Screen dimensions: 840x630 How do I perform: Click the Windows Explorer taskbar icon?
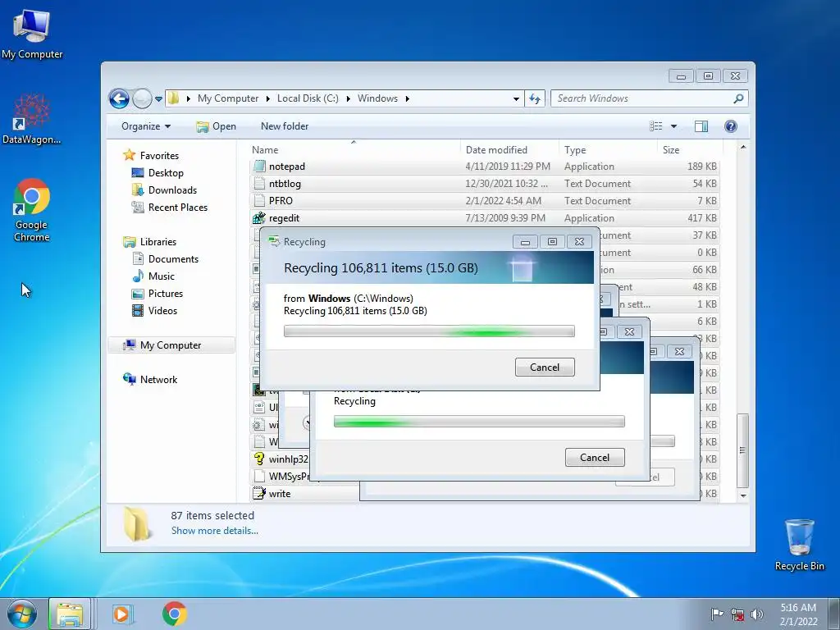point(70,614)
